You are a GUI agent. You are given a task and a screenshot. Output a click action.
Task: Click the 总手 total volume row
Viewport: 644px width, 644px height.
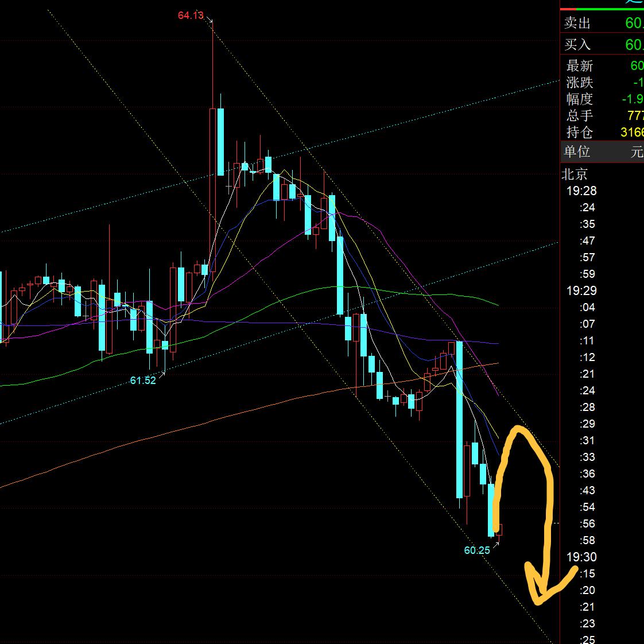click(602, 115)
